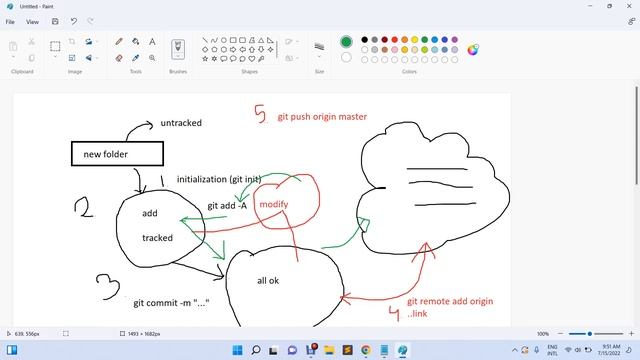Open the Flip dropdown arrow

(97, 58)
